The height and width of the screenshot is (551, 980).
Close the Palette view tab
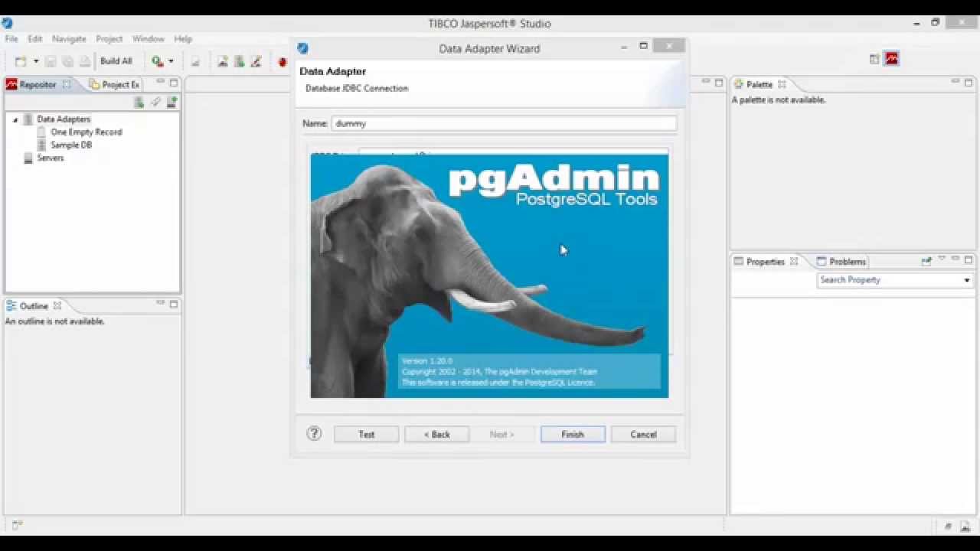(782, 84)
